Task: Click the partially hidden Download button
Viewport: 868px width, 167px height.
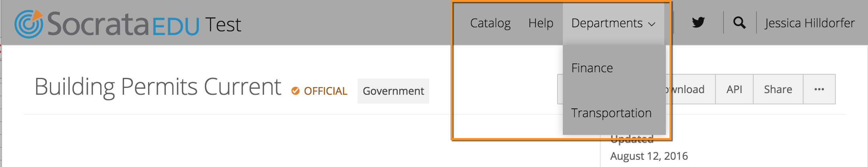Action: point(690,89)
